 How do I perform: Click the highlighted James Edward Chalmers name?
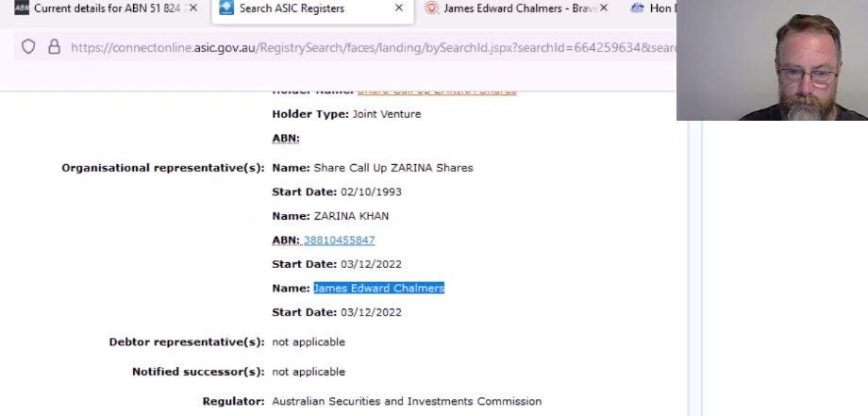378,289
